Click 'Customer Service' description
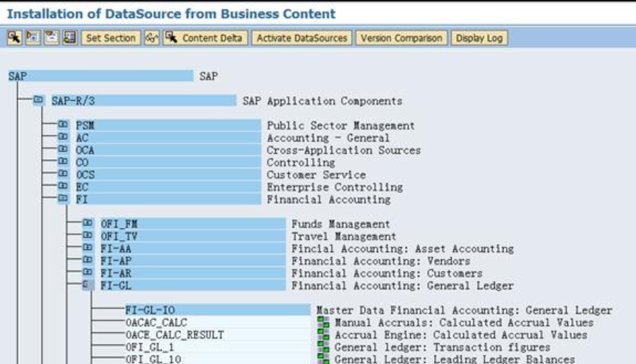636x364 pixels. click(316, 175)
